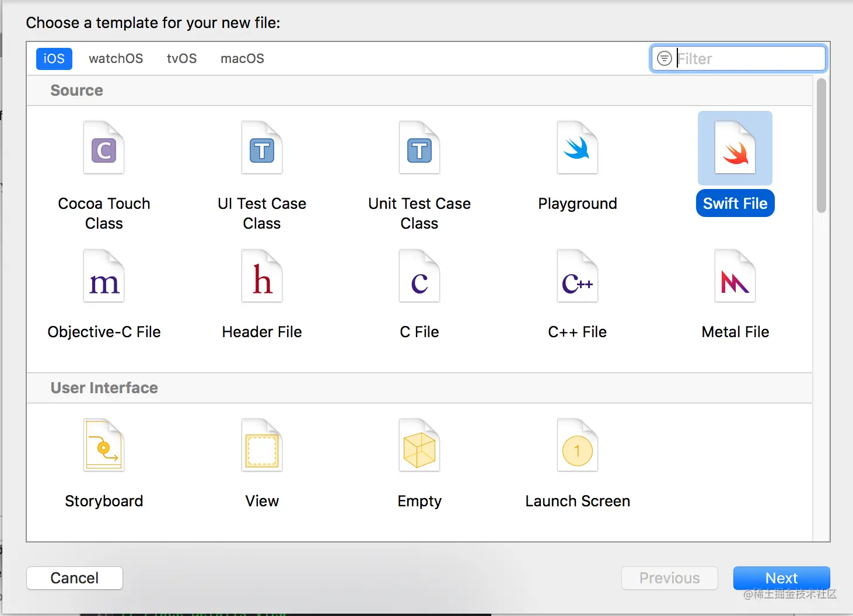This screenshot has width=853, height=616.
Task: Click the "Storyboard" label text
Action: [104, 501]
